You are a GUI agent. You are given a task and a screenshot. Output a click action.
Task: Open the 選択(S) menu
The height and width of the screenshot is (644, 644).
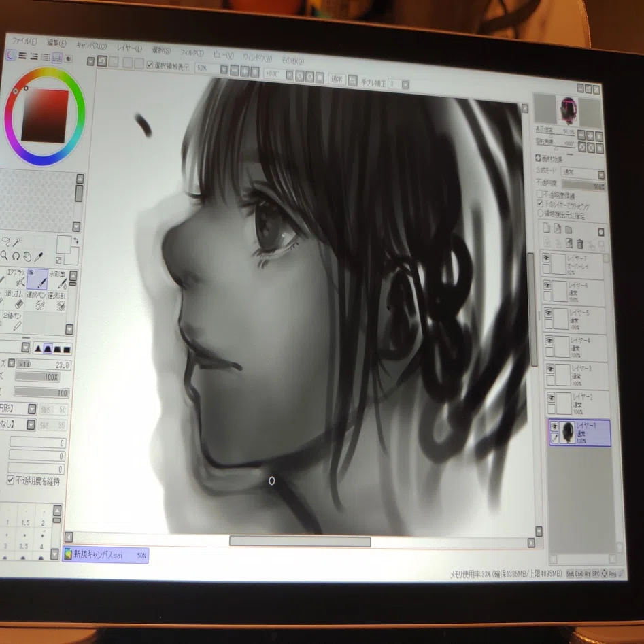pyautogui.click(x=161, y=50)
